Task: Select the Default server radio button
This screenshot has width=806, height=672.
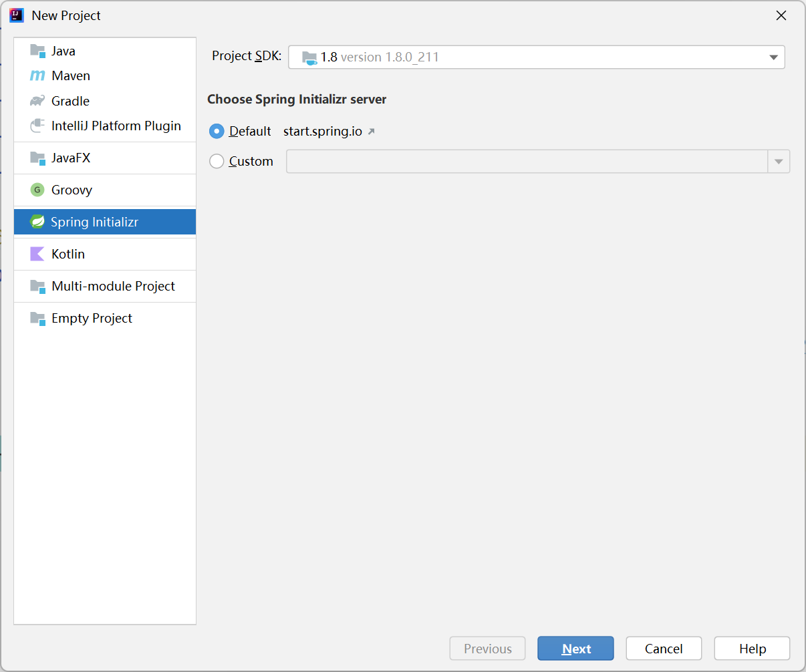Action: 217,131
